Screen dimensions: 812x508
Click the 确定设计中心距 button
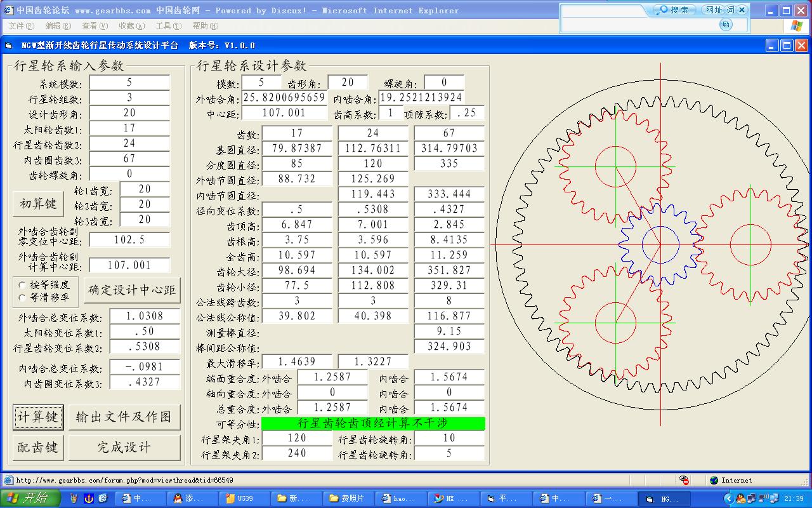pyautogui.click(x=132, y=290)
